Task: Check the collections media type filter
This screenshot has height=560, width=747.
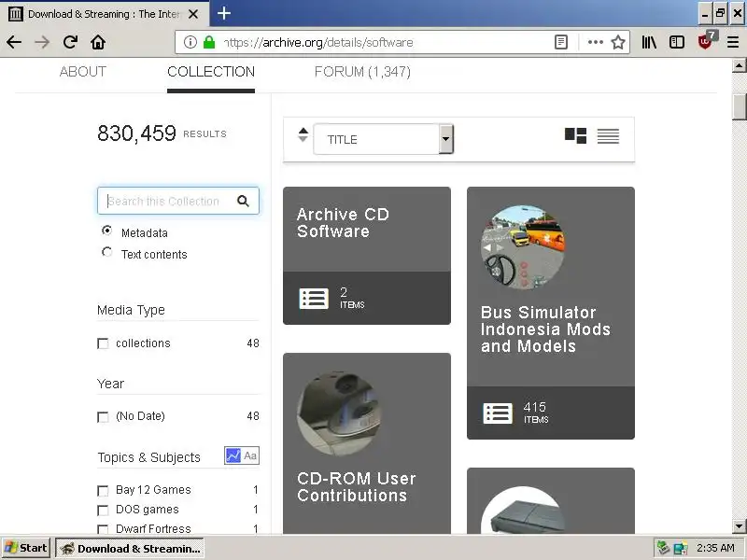Action: (103, 343)
